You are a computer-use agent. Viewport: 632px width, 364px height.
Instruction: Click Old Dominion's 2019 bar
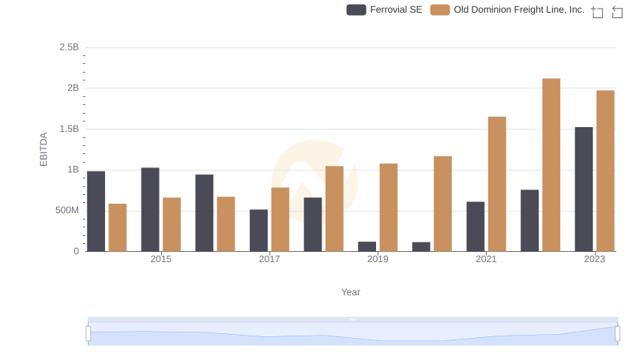[389, 208]
